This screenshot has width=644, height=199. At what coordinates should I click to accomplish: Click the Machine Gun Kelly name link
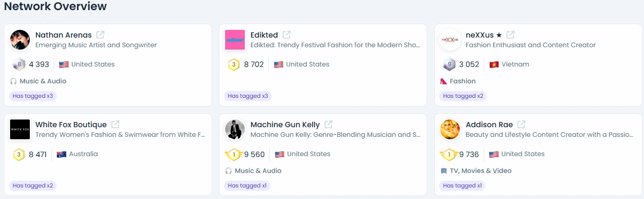285,125
